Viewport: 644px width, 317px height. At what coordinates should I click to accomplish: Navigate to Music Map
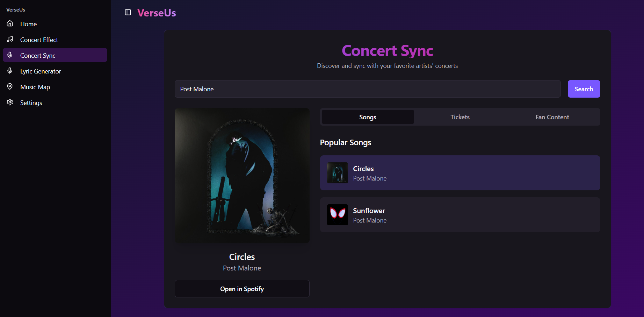click(55, 87)
